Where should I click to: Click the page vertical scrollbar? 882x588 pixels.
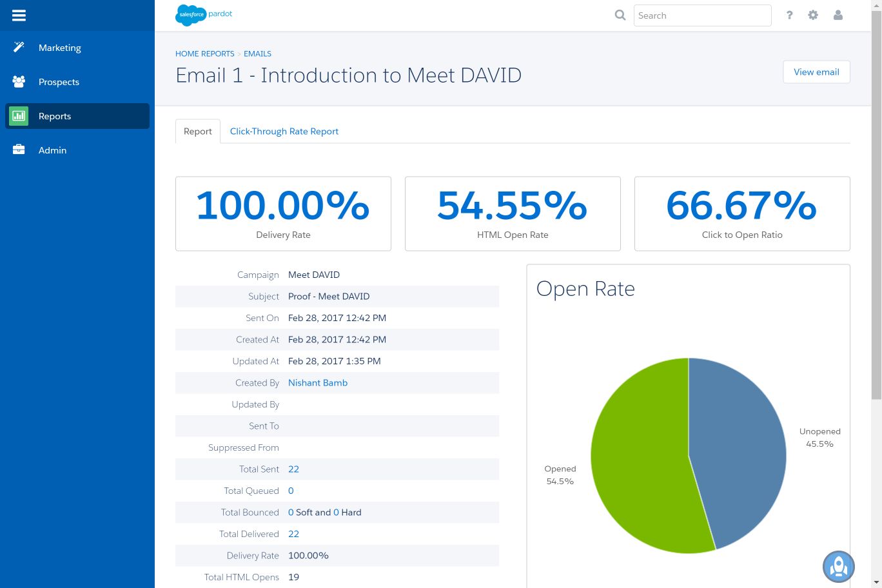pos(876,206)
